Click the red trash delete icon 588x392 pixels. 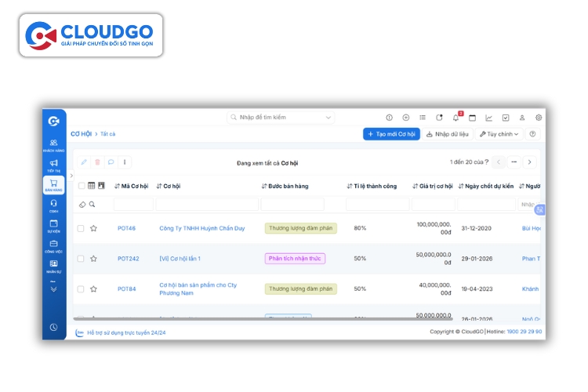click(x=97, y=162)
